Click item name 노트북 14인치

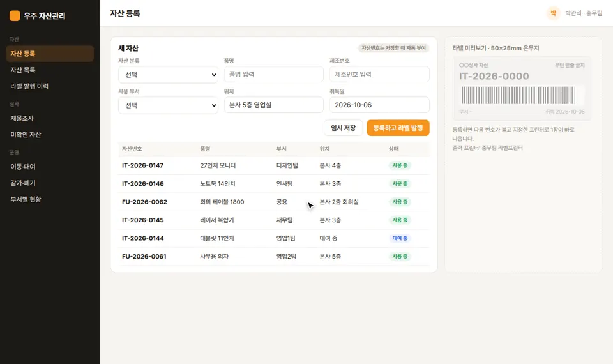(x=217, y=184)
